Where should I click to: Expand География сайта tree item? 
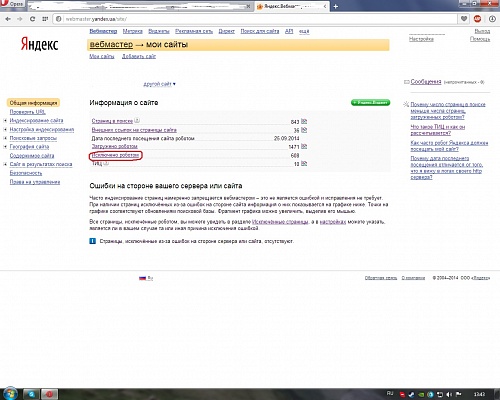(x=5, y=147)
